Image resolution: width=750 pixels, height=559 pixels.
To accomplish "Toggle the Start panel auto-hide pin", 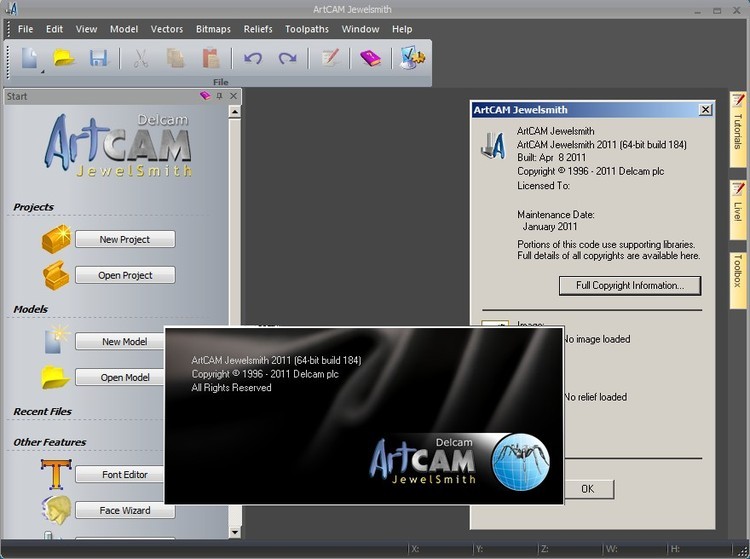I will (x=220, y=96).
